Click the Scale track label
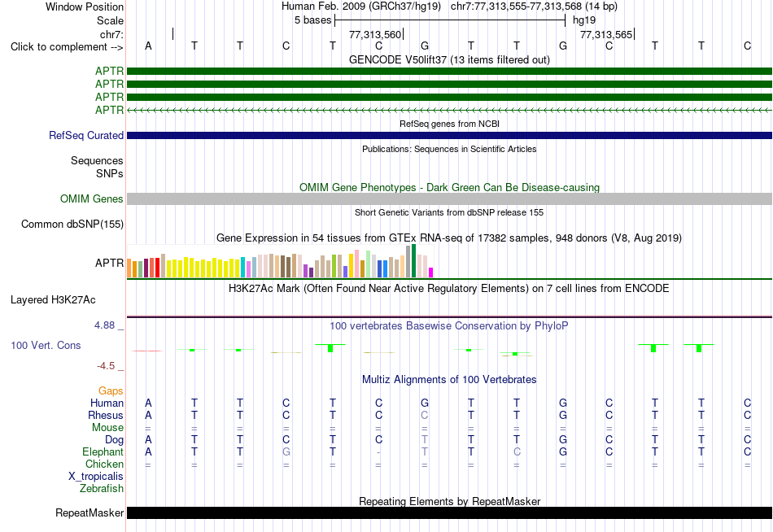The image size is (773, 532). point(110,20)
